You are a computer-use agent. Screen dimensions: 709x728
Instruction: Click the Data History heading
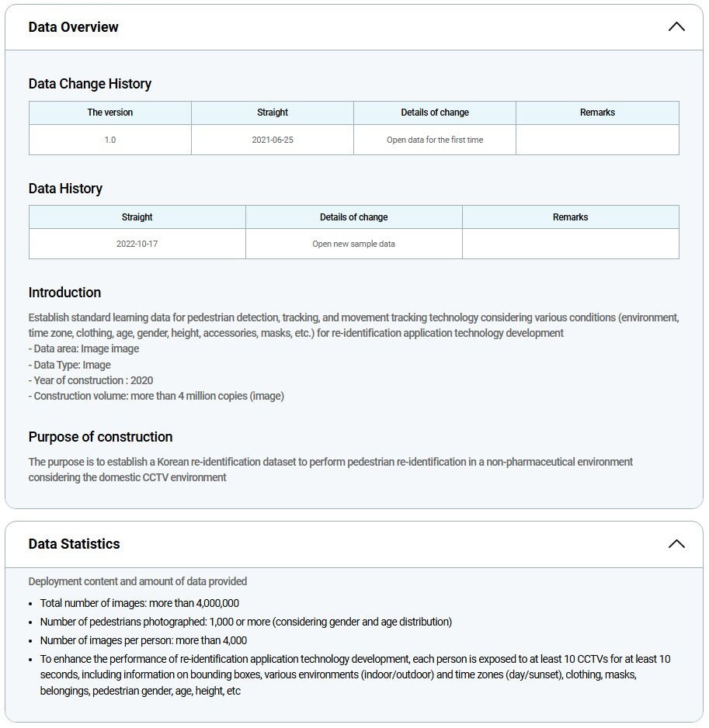pyautogui.click(x=65, y=189)
